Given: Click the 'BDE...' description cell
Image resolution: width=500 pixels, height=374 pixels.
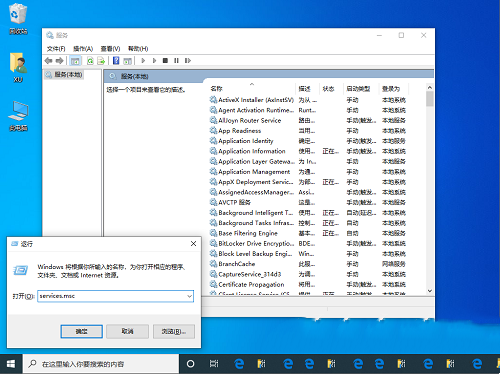Looking at the screenshot, I should (x=307, y=243).
